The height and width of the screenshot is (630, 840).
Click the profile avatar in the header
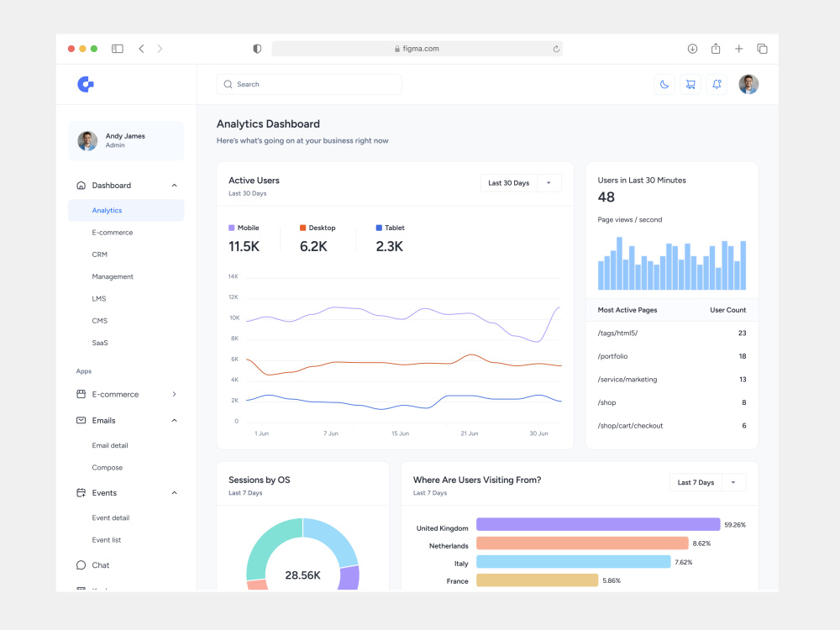748,84
